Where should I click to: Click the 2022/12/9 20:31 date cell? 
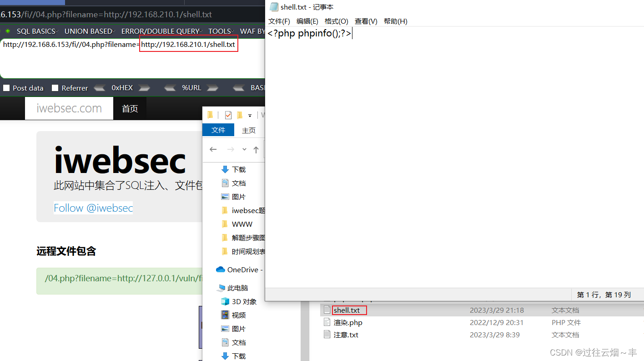pos(497,322)
